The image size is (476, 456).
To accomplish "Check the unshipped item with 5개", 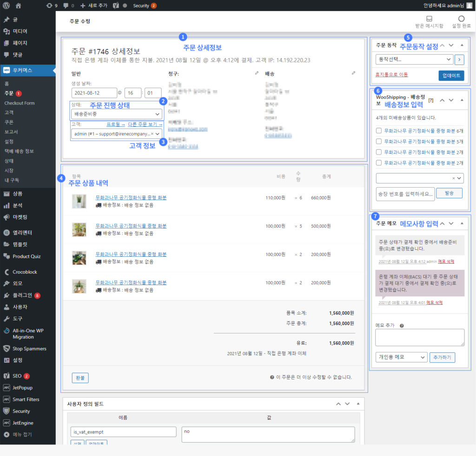I will point(379,142).
